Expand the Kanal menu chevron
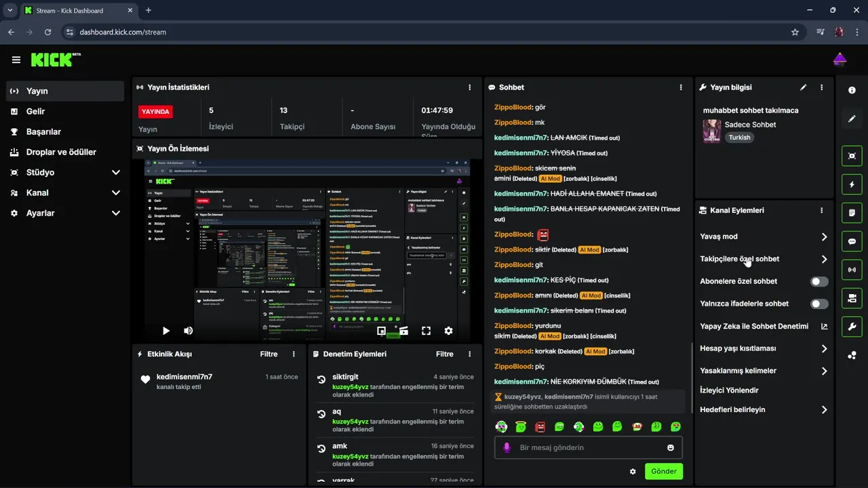This screenshot has width=868, height=488. tap(115, 192)
